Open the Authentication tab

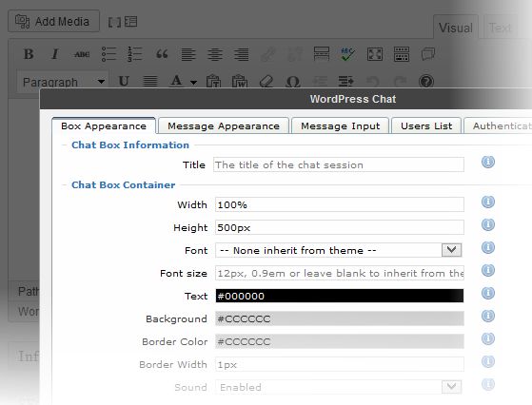498,126
